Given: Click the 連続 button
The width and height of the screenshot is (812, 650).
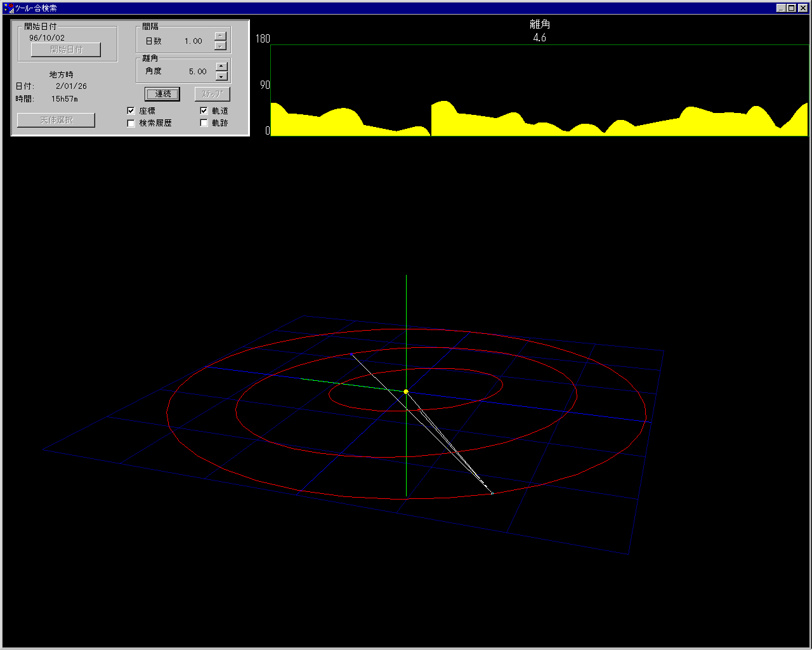Looking at the screenshot, I should click(162, 94).
